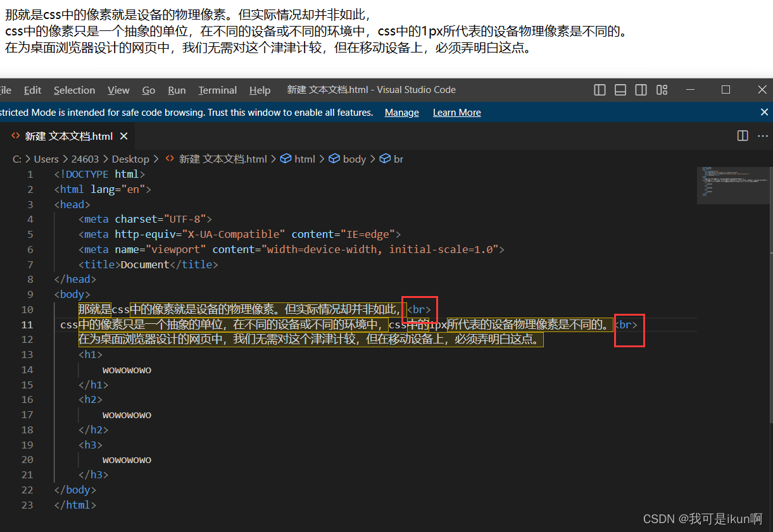Click line number 9 in gutter
This screenshot has height=532, width=773.
[30, 294]
